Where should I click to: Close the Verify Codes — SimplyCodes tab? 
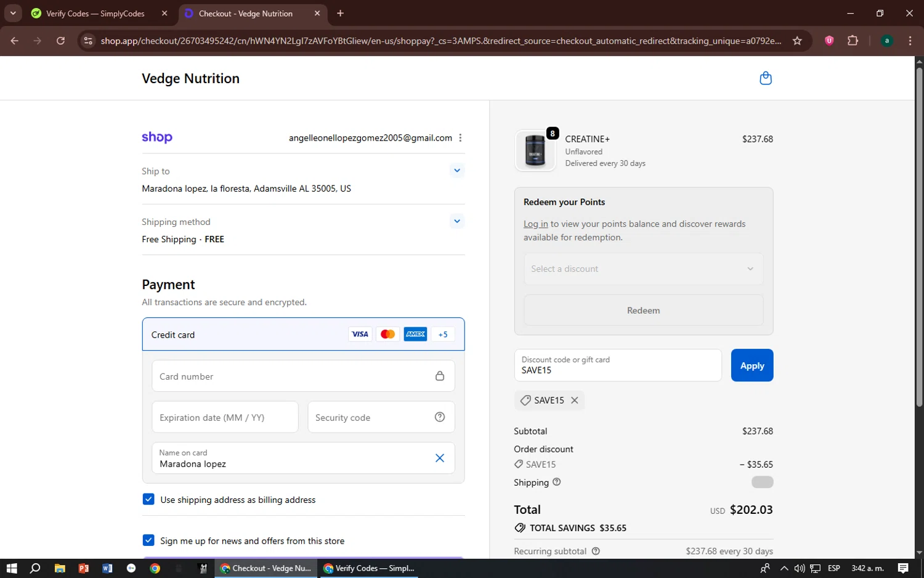[x=164, y=14]
